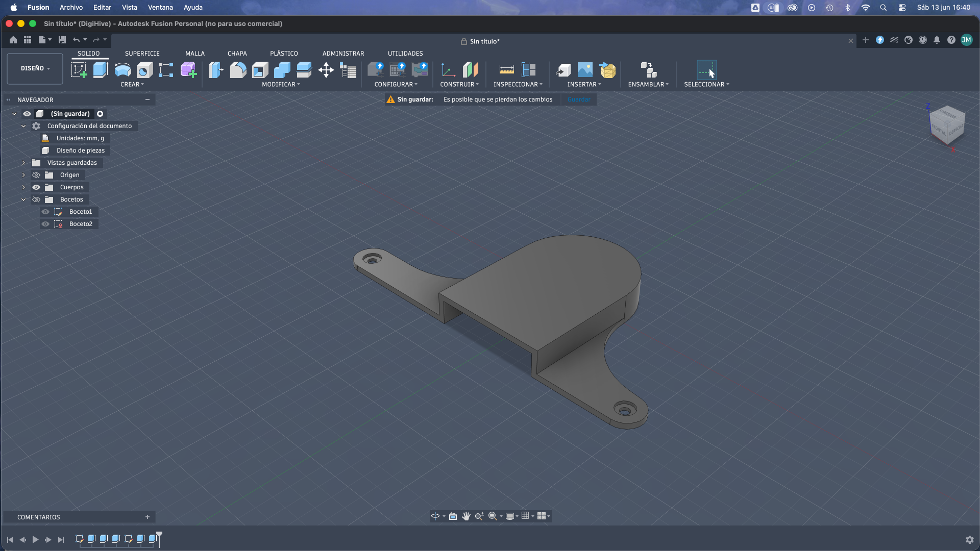This screenshot has width=980, height=551.
Task: Play the design timeline
Action: 35,540
